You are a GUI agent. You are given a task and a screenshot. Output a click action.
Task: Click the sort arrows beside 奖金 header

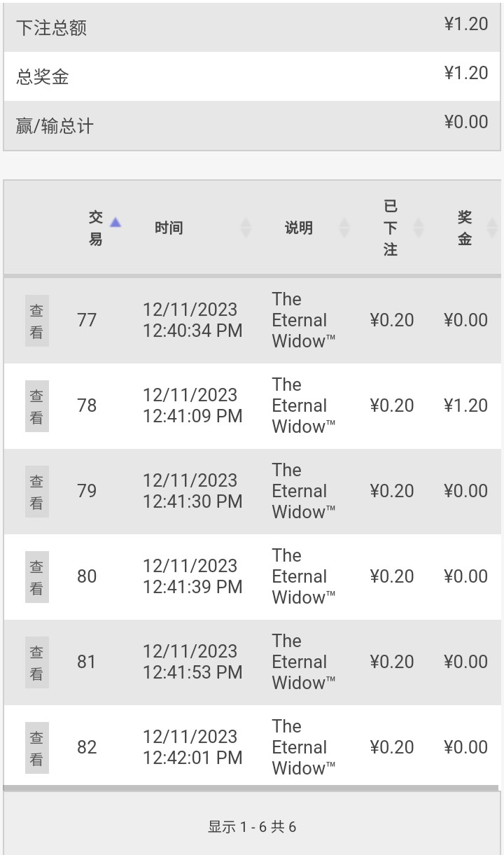tap(492, 228)
